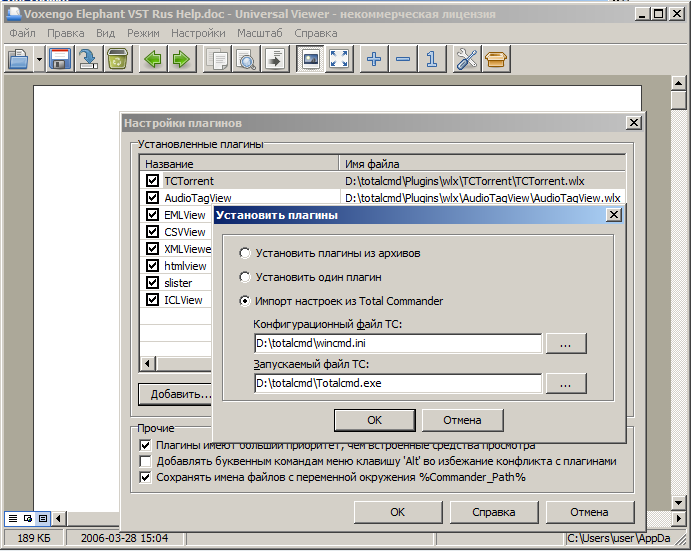Go to previous file with green left arrow
The width and height of the screenshot is (691, 551).
(153, 59)
